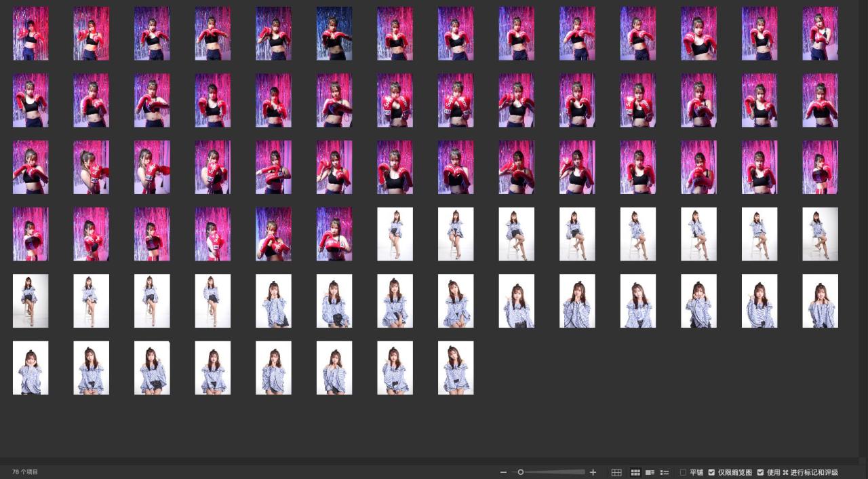Enable the 平铺 checkbox
868x479 pixels.
[684, 472]
